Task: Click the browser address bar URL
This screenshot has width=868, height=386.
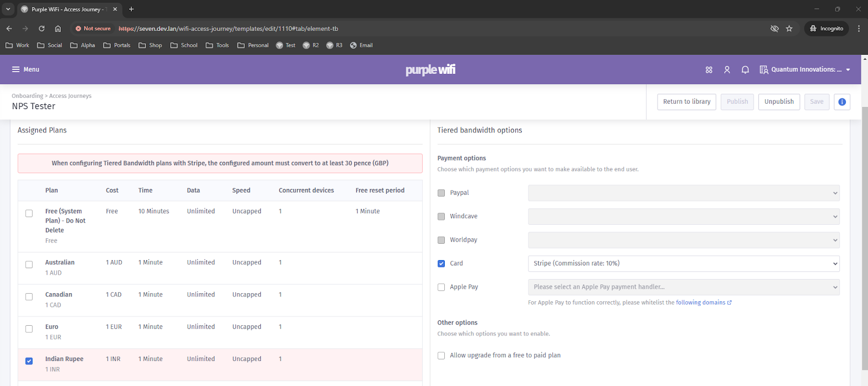Action: pos(228,29)
